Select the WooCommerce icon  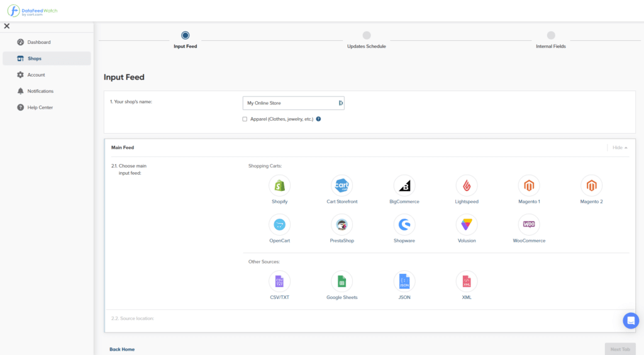(529, 224)
